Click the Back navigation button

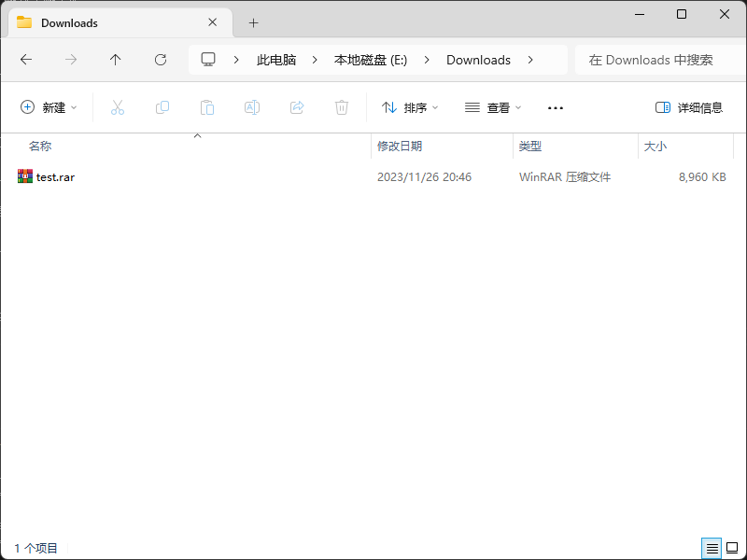pyautogui.click(x=26, y=60)
